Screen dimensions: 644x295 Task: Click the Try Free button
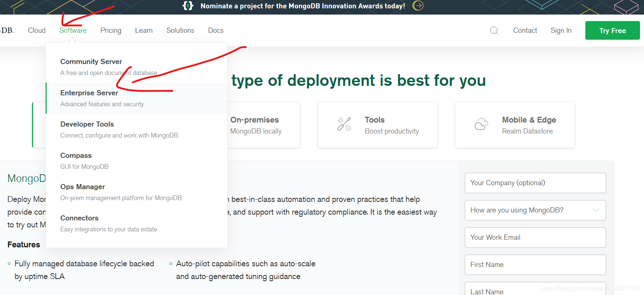(x=612, y=31)
